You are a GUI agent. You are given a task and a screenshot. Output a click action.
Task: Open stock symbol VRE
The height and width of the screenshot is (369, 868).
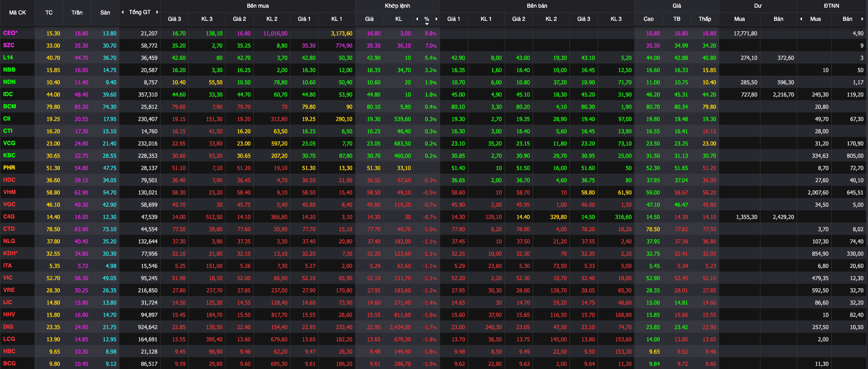click(x=9, y=290)
